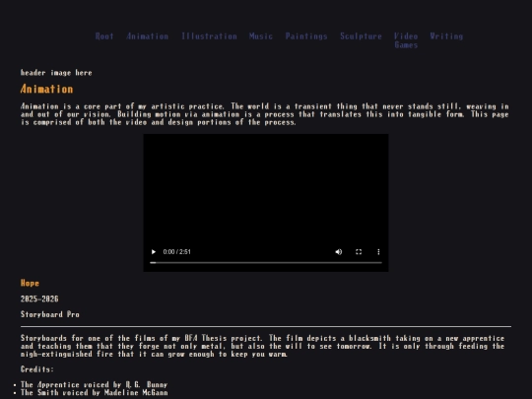The width and height of the screenshot is (532, 399).
Task: Click the 2025-2026 date text
Action: [39, 299]
